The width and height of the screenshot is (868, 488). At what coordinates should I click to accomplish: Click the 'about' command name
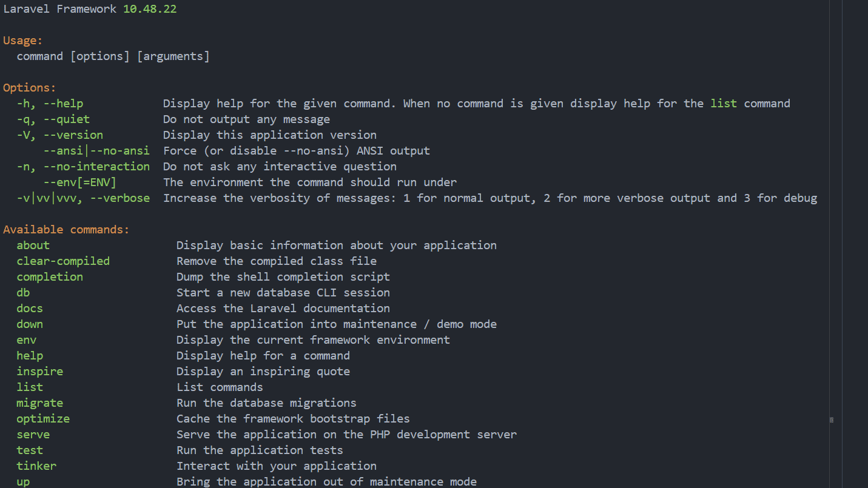click(33, 246)
